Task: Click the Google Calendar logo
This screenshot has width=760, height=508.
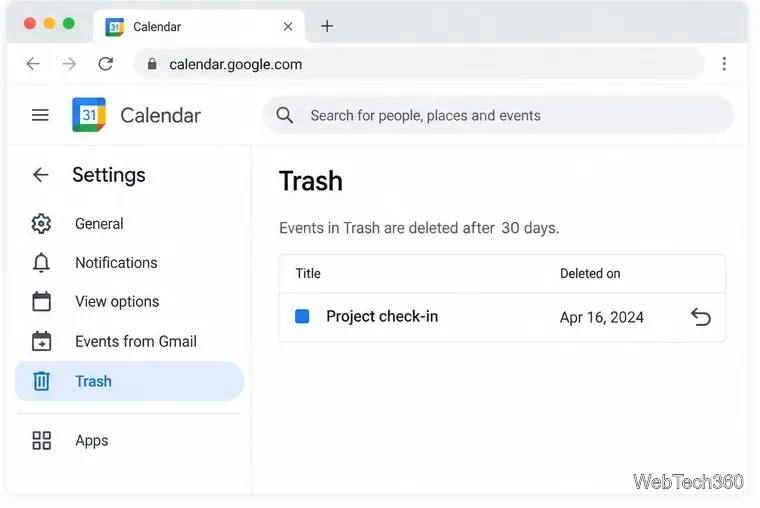Action: coord(89,115)
